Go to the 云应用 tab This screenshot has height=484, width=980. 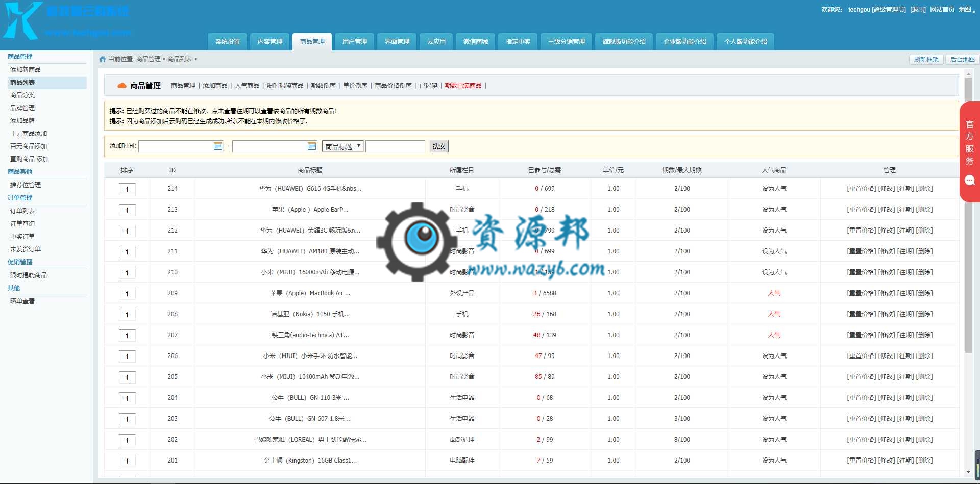click(x=436, y=42)
